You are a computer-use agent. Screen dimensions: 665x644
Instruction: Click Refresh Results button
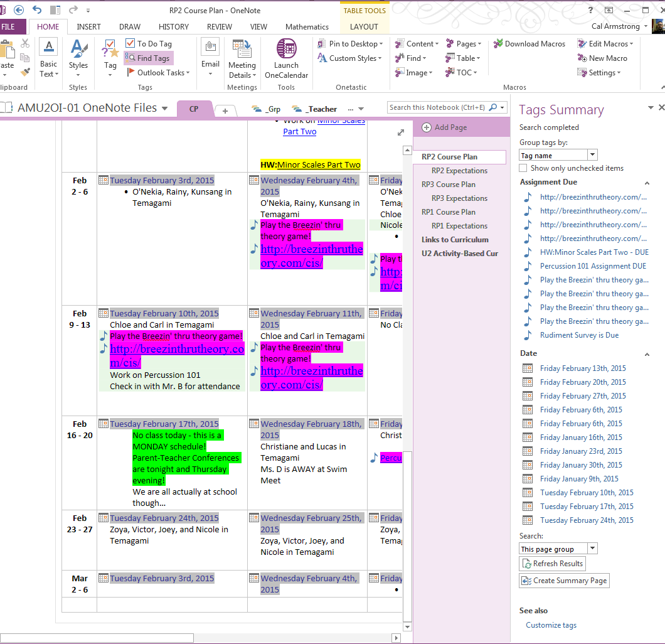pos(552,564)
